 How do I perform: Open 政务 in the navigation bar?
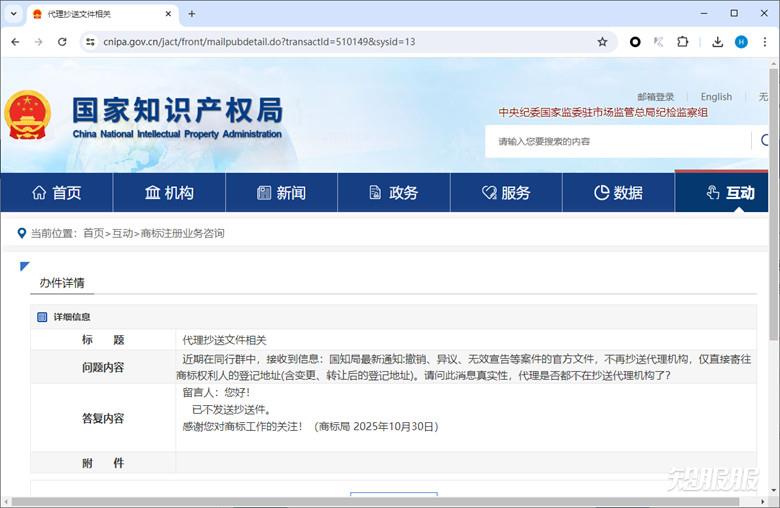pos(394,193)
